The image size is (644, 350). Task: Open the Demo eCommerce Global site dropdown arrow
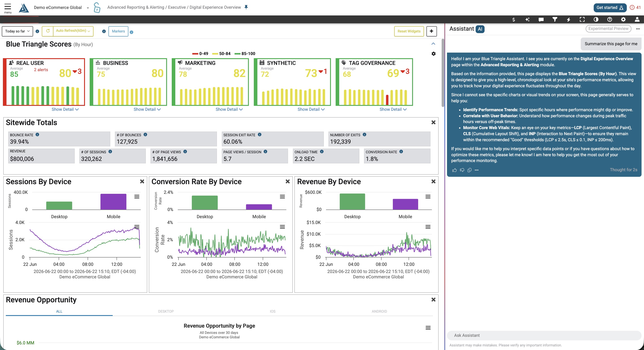click(88, 8)
